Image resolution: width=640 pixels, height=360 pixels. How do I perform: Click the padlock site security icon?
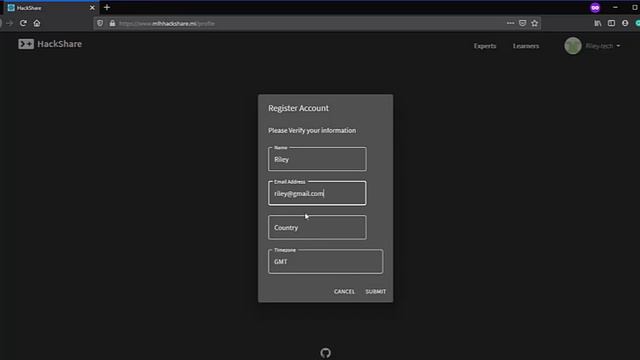(112, 23)
